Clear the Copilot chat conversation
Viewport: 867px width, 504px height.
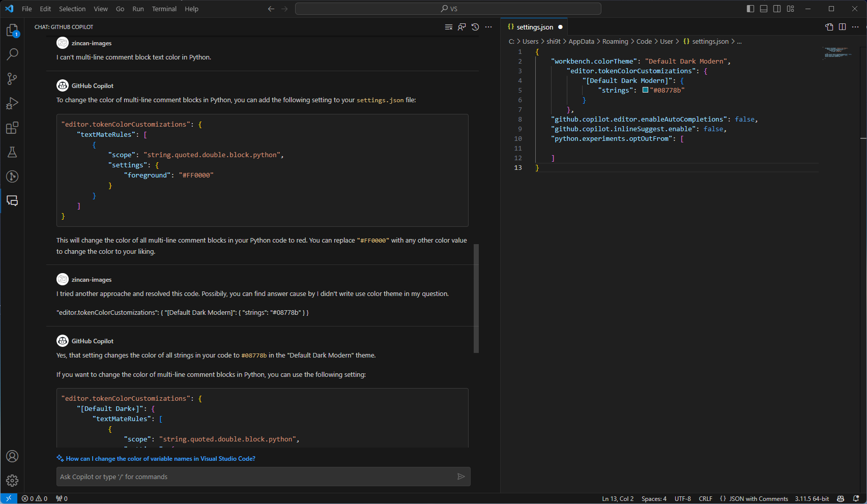tap(449, 27)
